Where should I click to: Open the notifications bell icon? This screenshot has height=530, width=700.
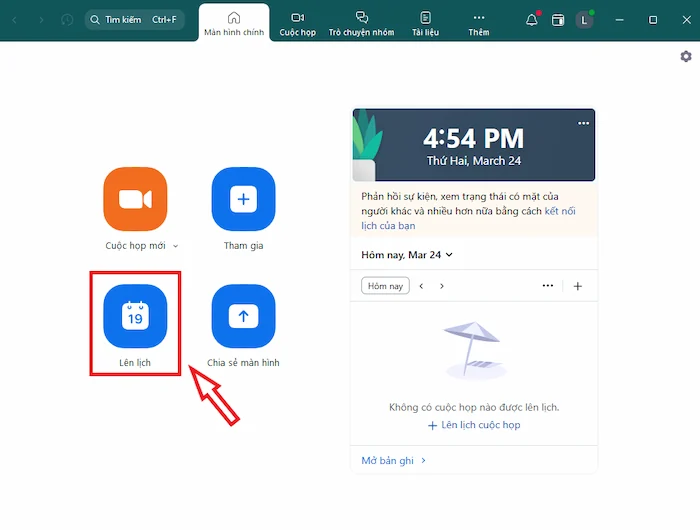[532, 20]
